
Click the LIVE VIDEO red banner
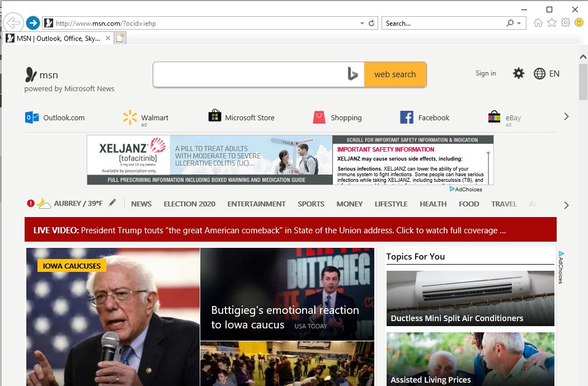290,229
